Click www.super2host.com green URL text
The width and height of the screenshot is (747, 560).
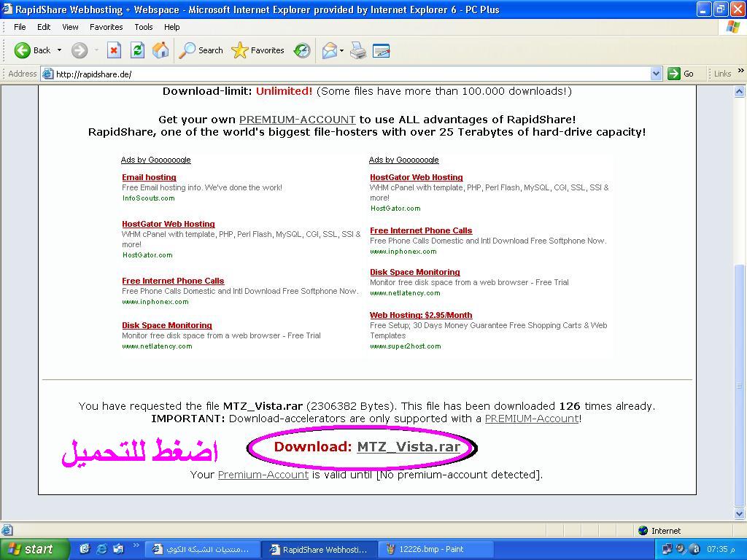click(406, 346)
